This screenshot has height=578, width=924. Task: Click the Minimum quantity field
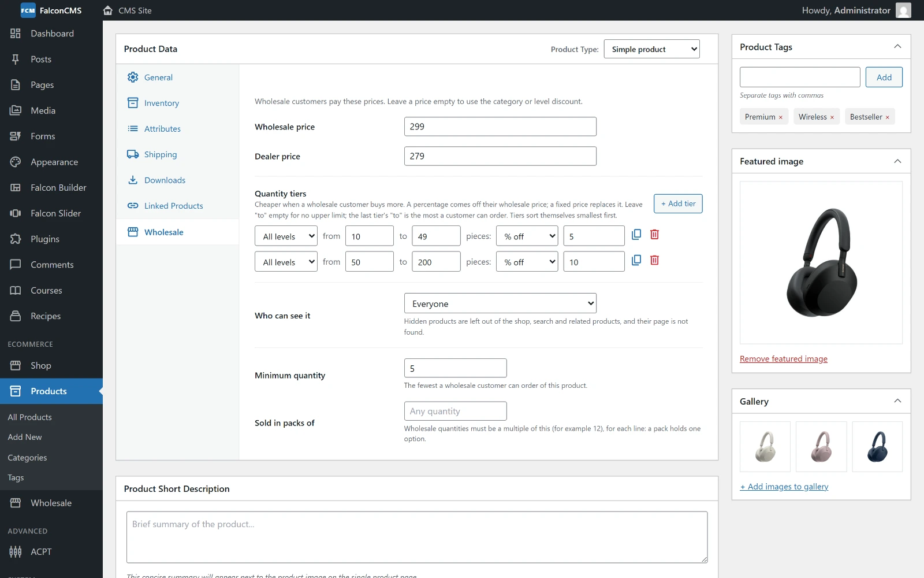(x=455, y=368)
